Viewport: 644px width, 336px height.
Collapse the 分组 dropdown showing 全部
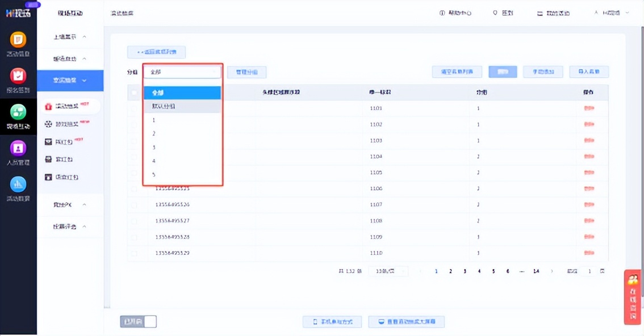click(x=182, y=72)
